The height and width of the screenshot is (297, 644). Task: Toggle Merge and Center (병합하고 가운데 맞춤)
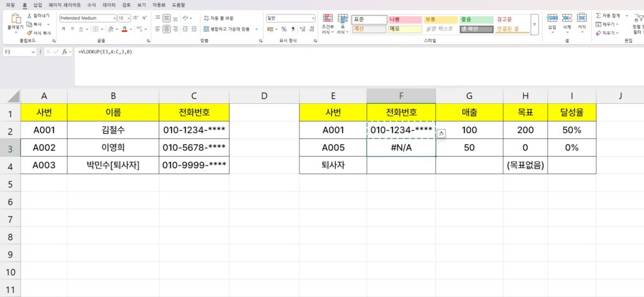206,29
